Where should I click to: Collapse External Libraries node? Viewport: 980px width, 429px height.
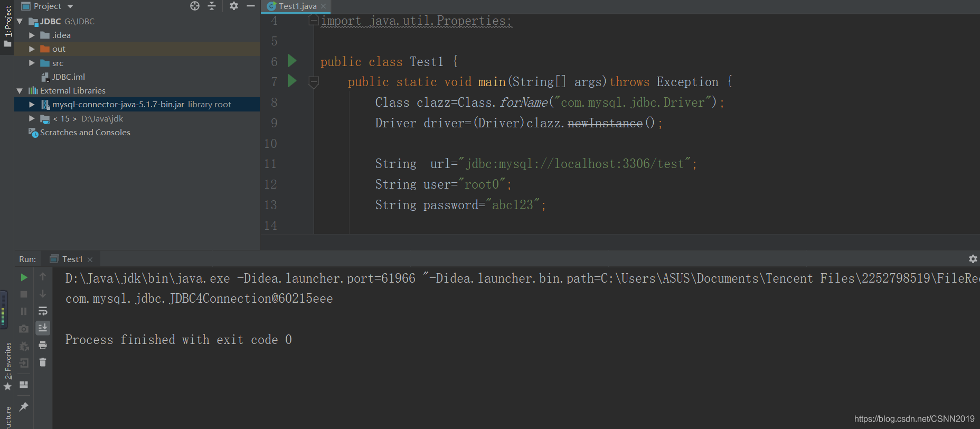pyautogui.click(x=20, y=91)
